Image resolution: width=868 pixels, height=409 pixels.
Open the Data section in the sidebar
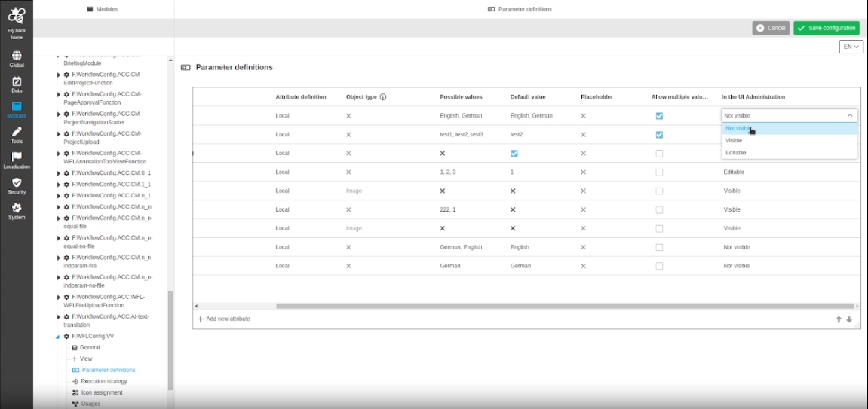click(17, 81)
